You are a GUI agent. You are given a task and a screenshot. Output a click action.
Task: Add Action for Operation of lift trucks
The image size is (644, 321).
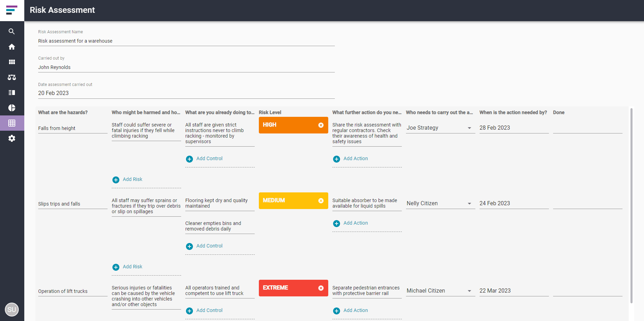coord(351,311)
